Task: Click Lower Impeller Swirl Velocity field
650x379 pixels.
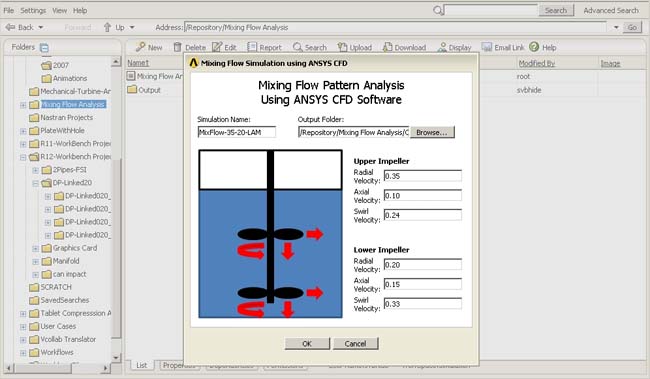Action: (x=422, y=304)
